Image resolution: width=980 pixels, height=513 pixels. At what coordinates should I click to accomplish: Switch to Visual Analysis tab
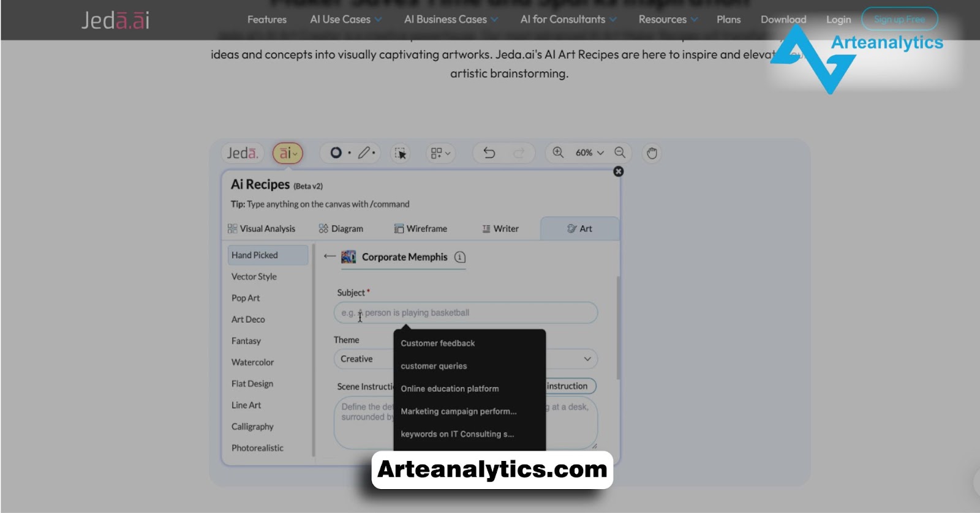coord(262,228)
